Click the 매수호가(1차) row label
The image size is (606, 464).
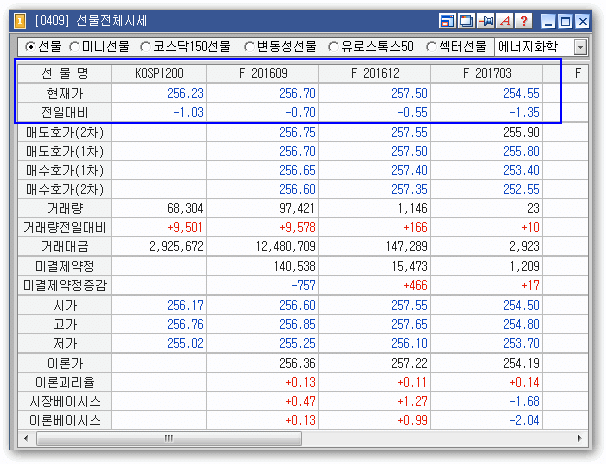tap(65, 170)
